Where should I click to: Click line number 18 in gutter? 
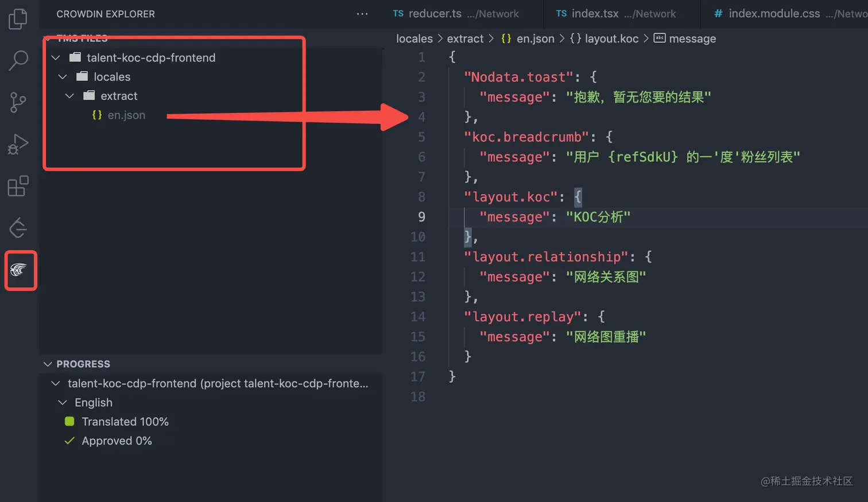(x=418, y=396)
